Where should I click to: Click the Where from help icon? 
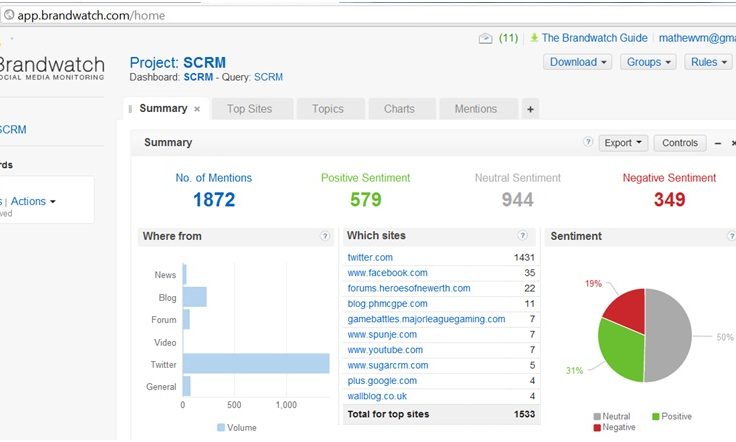tap(325, 236)
